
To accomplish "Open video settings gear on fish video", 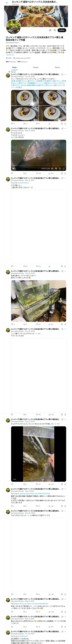I will 56,169.
